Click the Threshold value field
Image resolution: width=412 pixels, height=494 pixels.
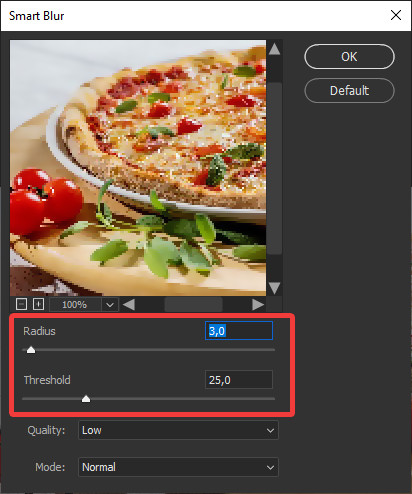[239, 379]
